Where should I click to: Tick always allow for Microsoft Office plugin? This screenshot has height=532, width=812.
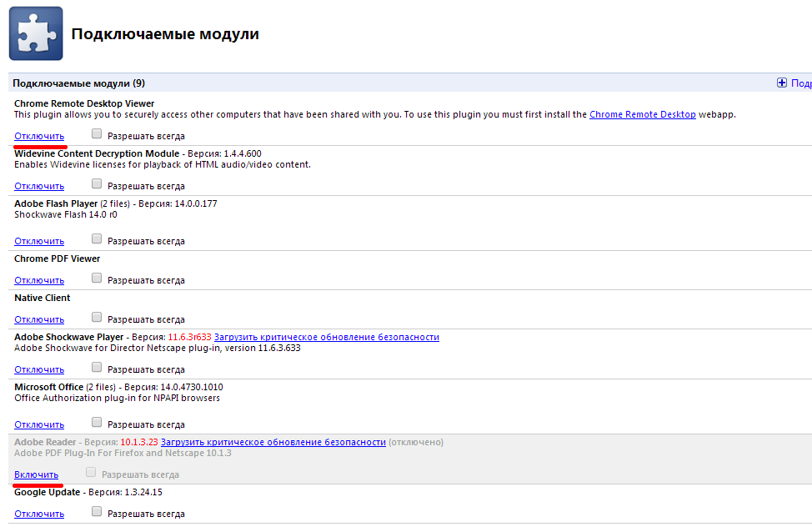pyautogui.click(x=98, y=423)
